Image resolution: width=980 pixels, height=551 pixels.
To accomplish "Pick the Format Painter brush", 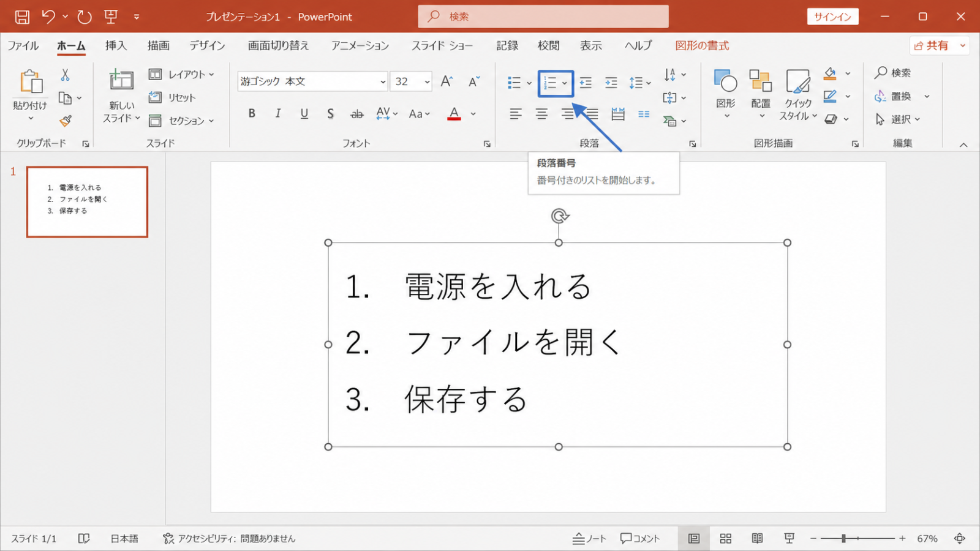I will click(66, 121).
